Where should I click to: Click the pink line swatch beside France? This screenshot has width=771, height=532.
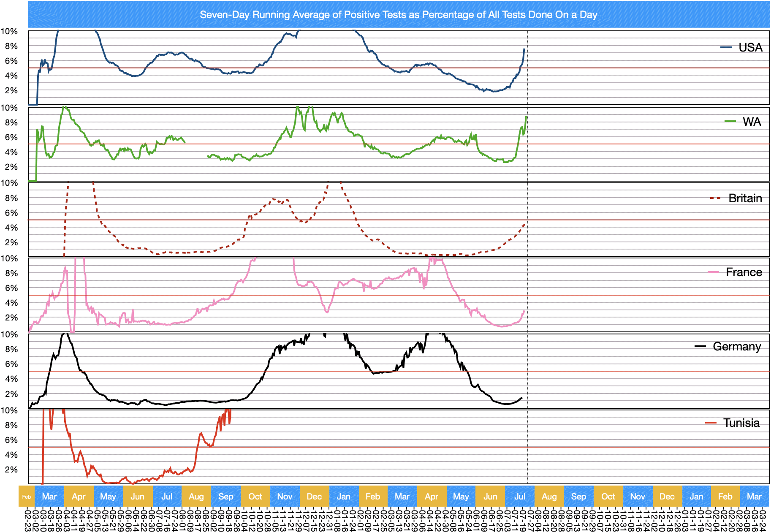pos(713,272)
